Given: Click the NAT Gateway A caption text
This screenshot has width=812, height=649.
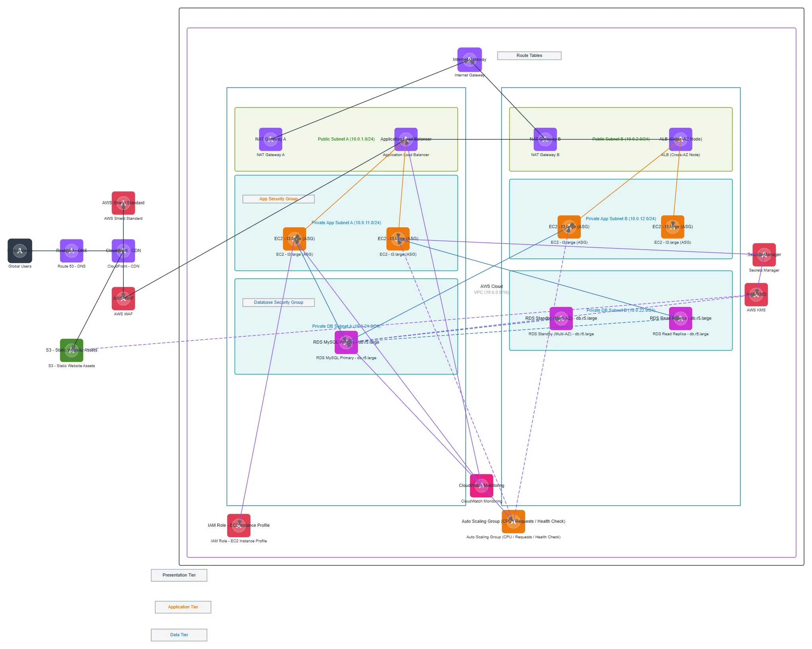Looking at the screenshot, I should 271,155.
